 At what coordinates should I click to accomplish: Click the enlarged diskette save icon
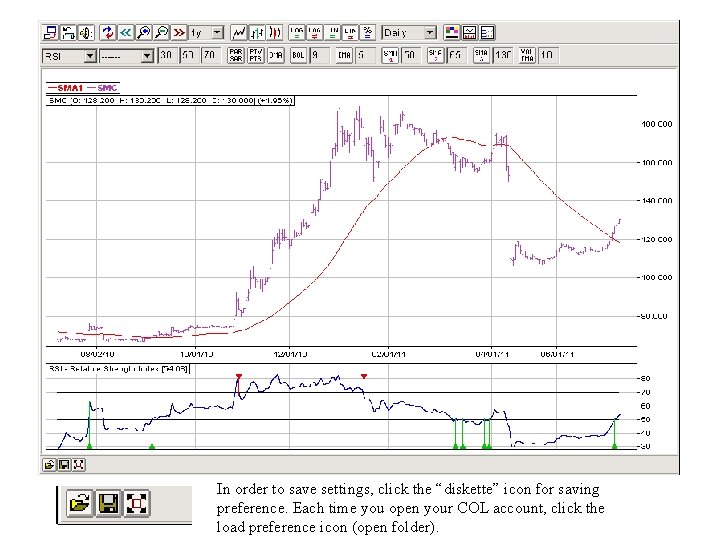(x=108, y=503)
